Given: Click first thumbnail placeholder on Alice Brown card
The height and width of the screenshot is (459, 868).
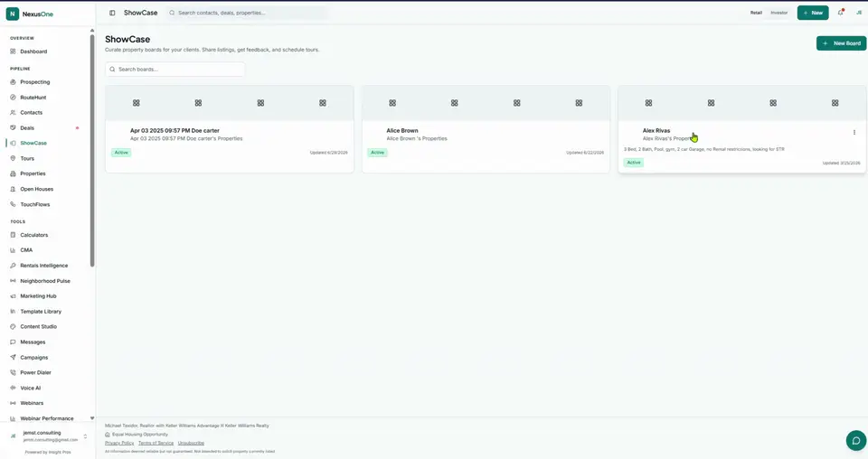Looking at the screenshot, I should pos(392,103).
